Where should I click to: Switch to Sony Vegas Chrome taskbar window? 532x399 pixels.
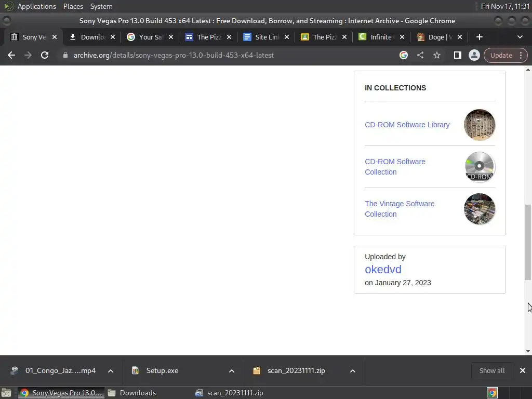coord(61,393)
